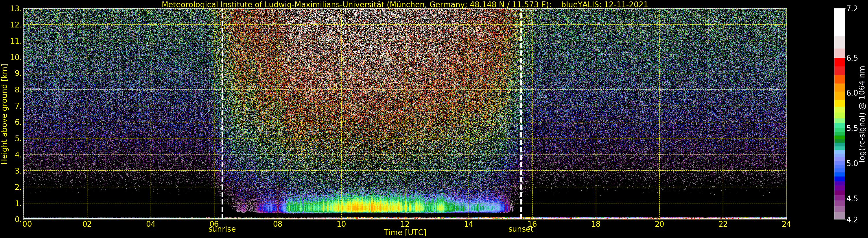Click the time tick label '12'
Viewport: 868px width, 238px height.
pyautogui.click(x=405, y=224)
